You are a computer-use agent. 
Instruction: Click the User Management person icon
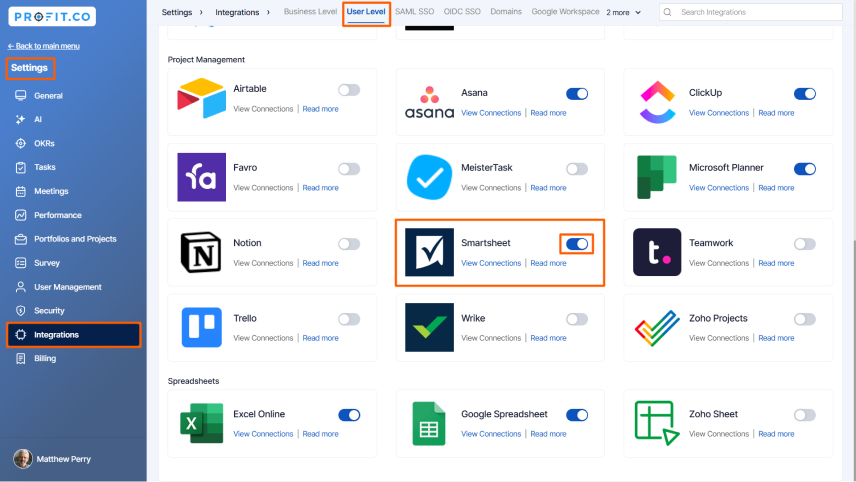[21, 287]
